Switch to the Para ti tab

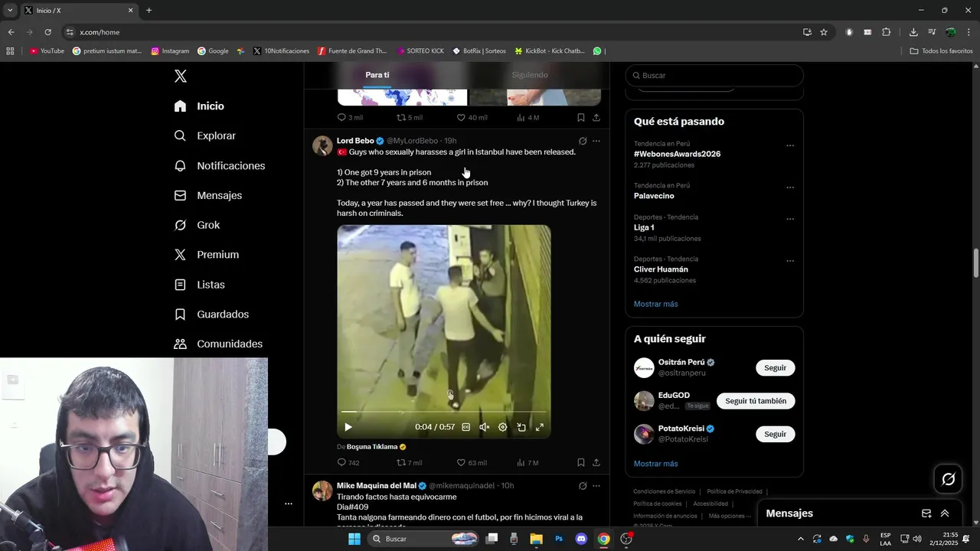[377, 75]
